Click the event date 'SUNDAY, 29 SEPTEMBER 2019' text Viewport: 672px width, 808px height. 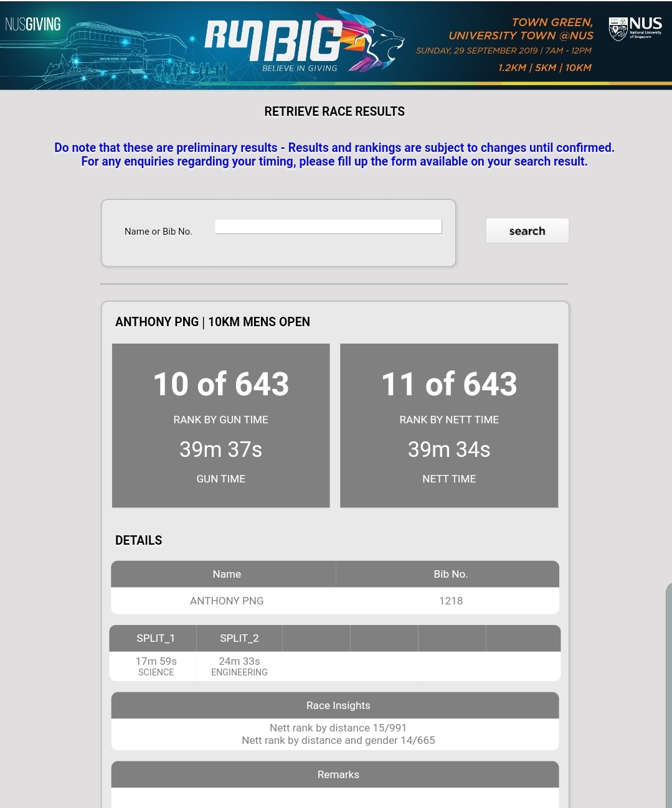tap(477, 50)
